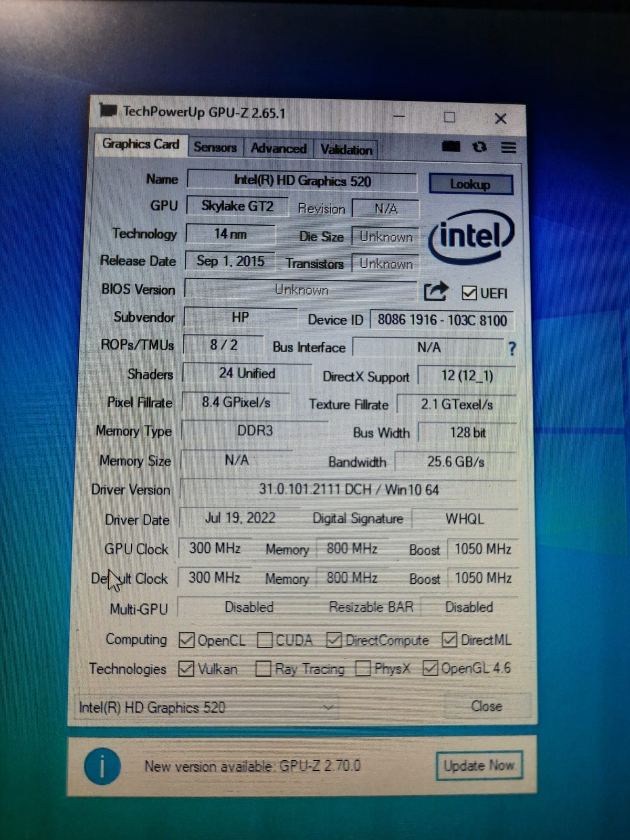Toggle the PhysX checkbox
Image resolution: width=630 pixels, height=840 pixels.
point(363,668)
